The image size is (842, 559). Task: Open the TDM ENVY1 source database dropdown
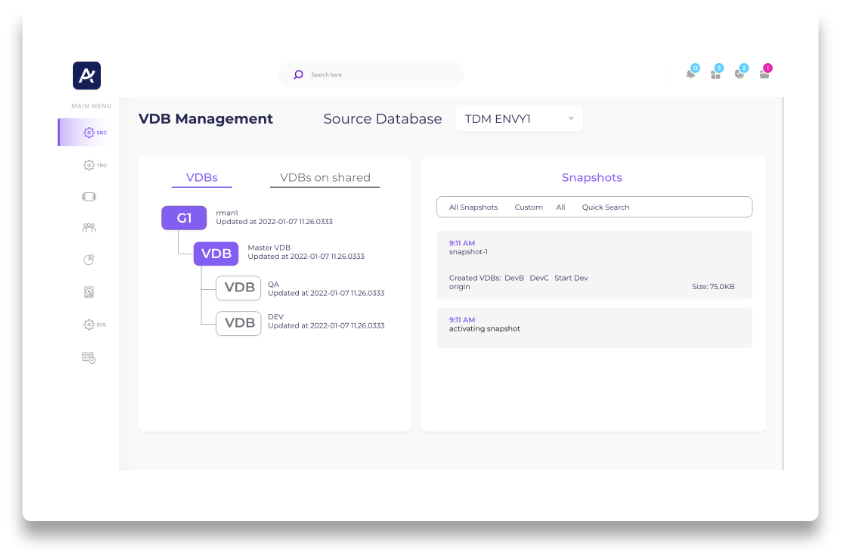(519, 119)
